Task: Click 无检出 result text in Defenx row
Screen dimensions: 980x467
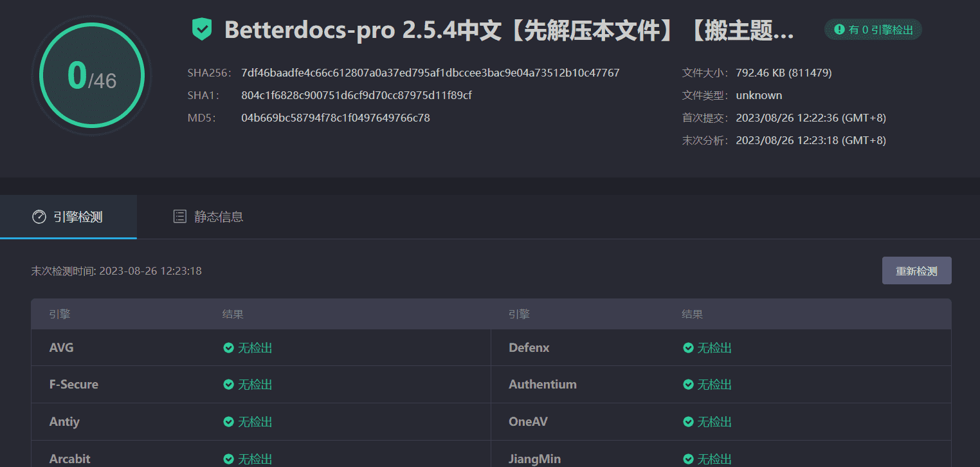Action: click(x=715, y=348)
